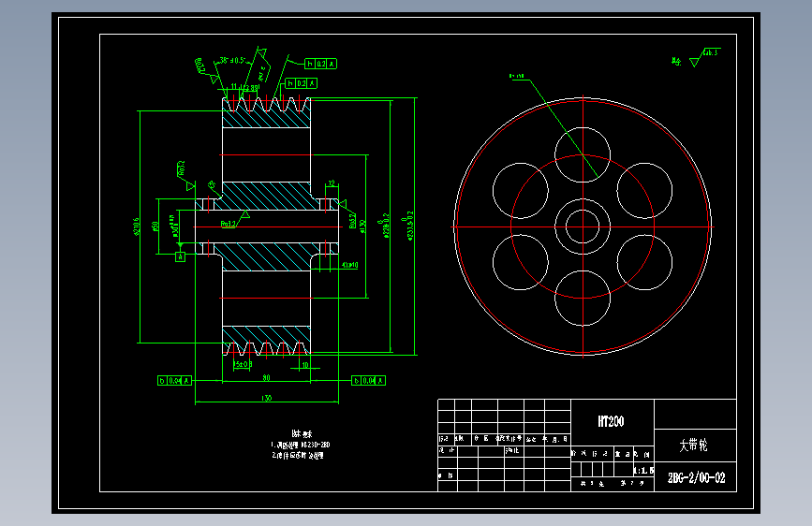Select the 38°±0.5° groove angle dimension

(231, 61)
